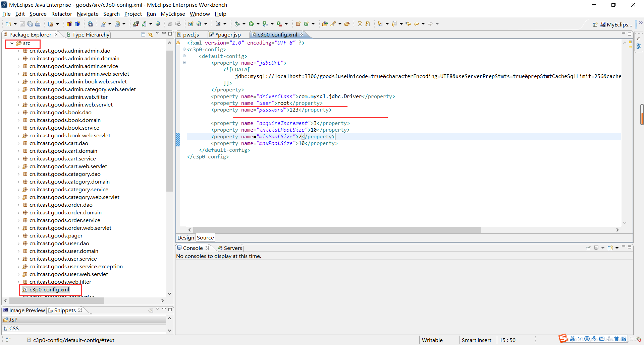The image size is (644, 345).
Task: Open the JSP snippets drawer
Action: [84, 320]
